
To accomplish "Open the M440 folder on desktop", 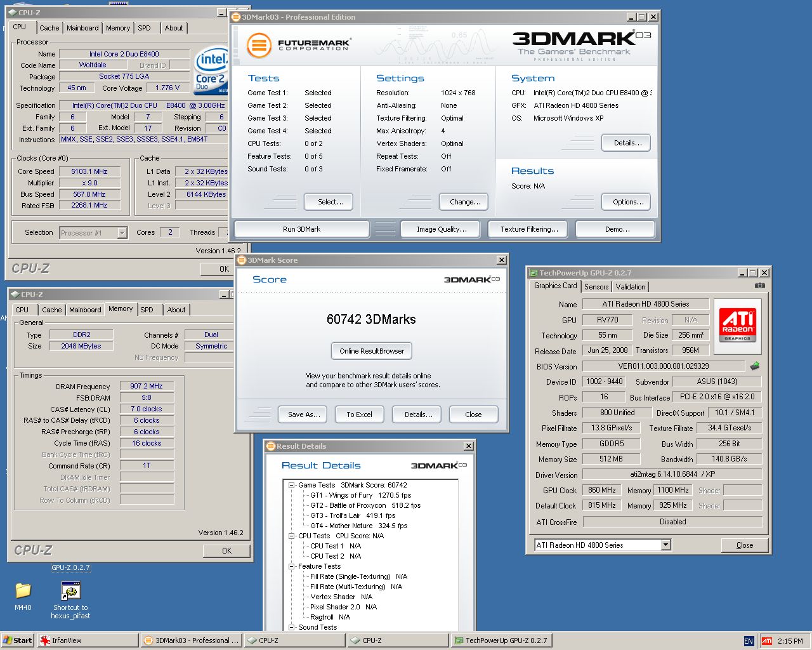I will click(x=23, y=596).
